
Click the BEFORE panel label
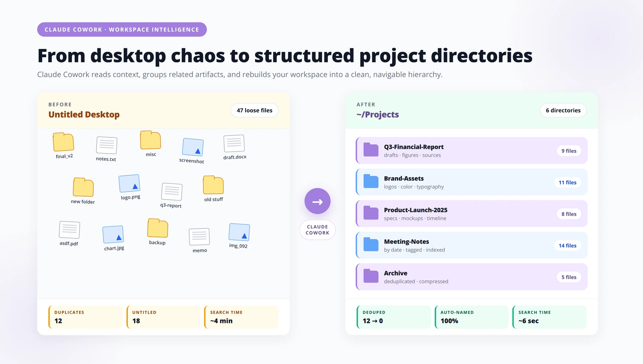(60, 105)
